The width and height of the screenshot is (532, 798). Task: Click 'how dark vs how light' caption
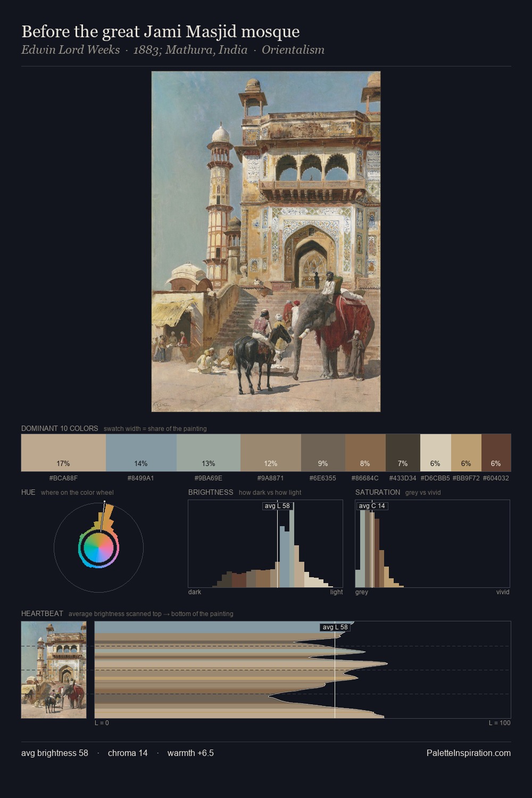coord(270,493)
